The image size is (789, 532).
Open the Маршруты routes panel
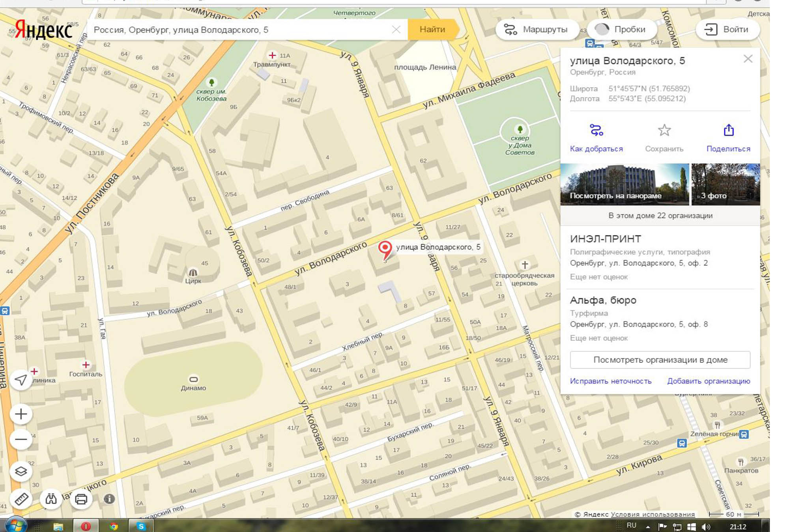pos(536,30)
